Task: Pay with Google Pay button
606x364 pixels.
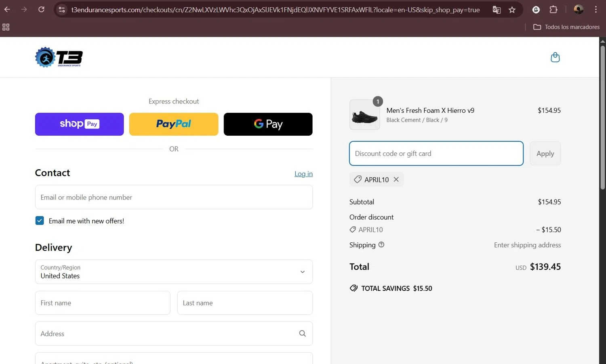Action: coord(268,124)
